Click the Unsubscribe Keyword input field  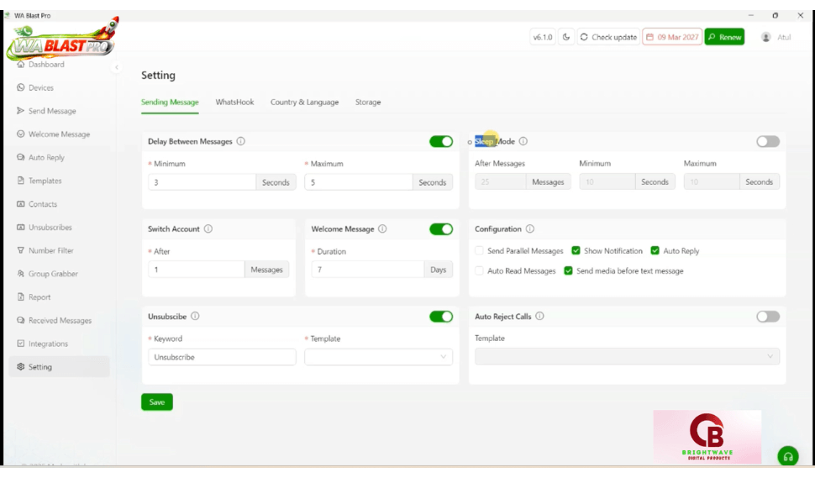tap(222, 357)
